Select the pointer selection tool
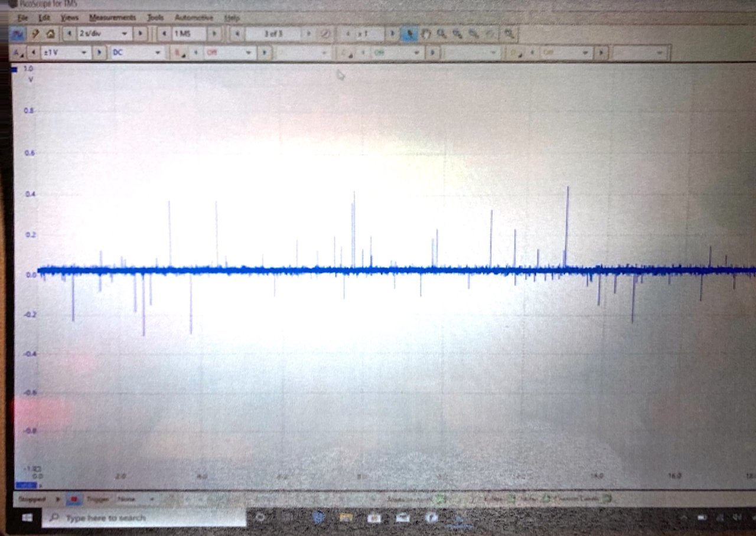 pyautogui.click(x=409, y=34)
